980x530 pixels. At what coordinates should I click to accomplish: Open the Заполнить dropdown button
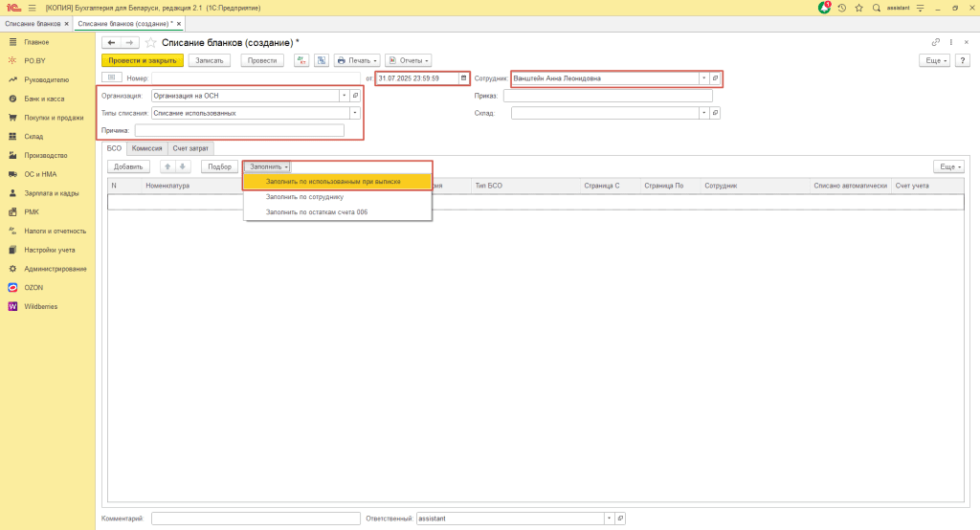[268, 166]
